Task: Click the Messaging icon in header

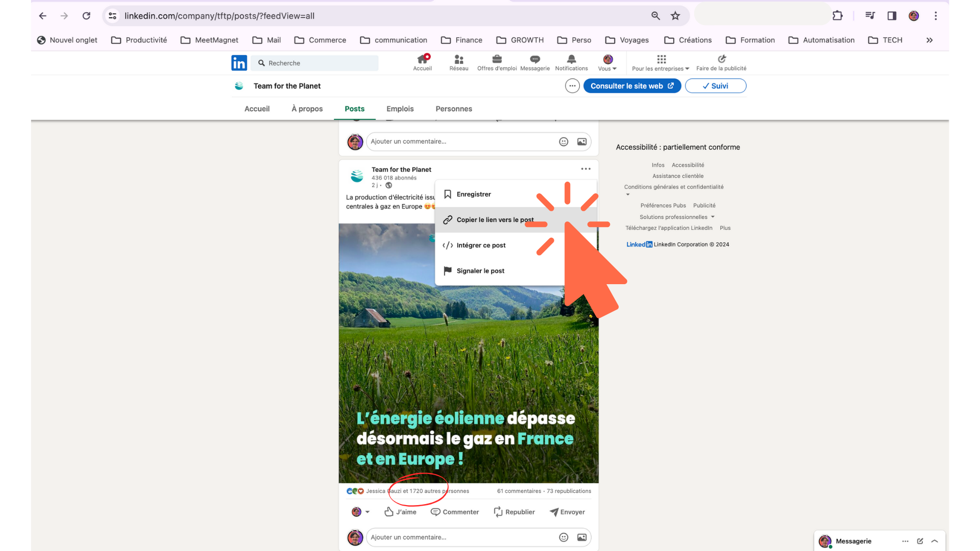Action: coord(535,62)
